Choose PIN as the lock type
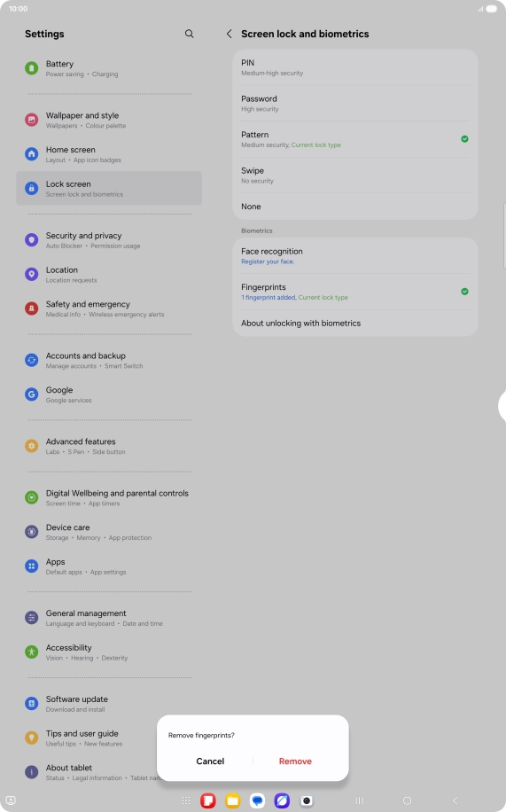This screenshot has height=812, width=506. pos(355,67)
